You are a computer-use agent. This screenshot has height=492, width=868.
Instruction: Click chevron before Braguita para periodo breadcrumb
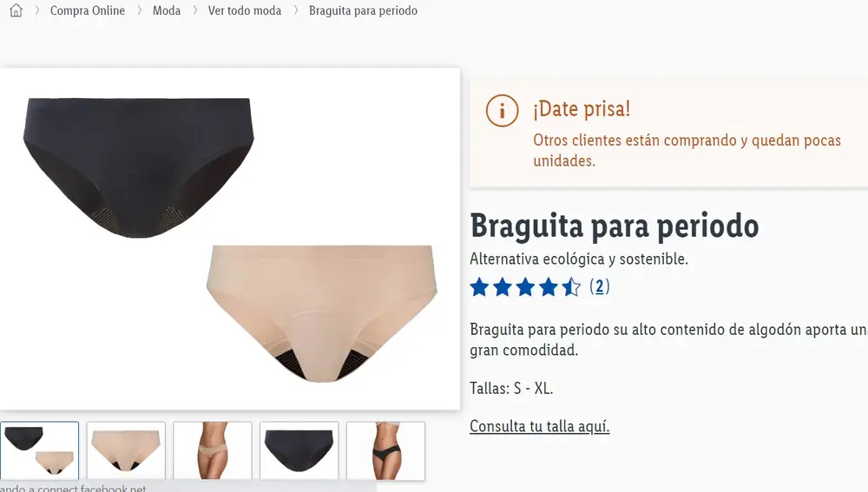(296, 10)
